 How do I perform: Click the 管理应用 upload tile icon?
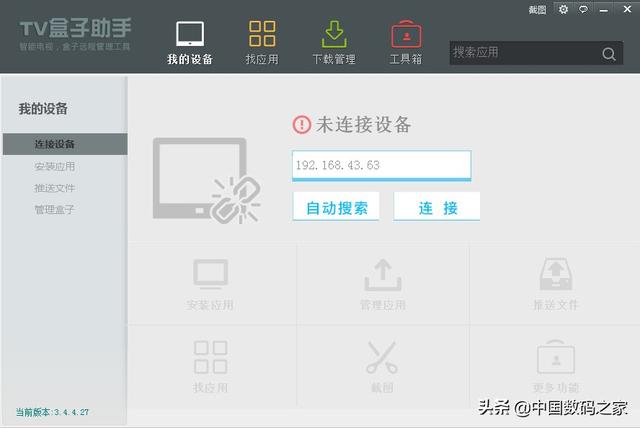click(x=383, y=275)
